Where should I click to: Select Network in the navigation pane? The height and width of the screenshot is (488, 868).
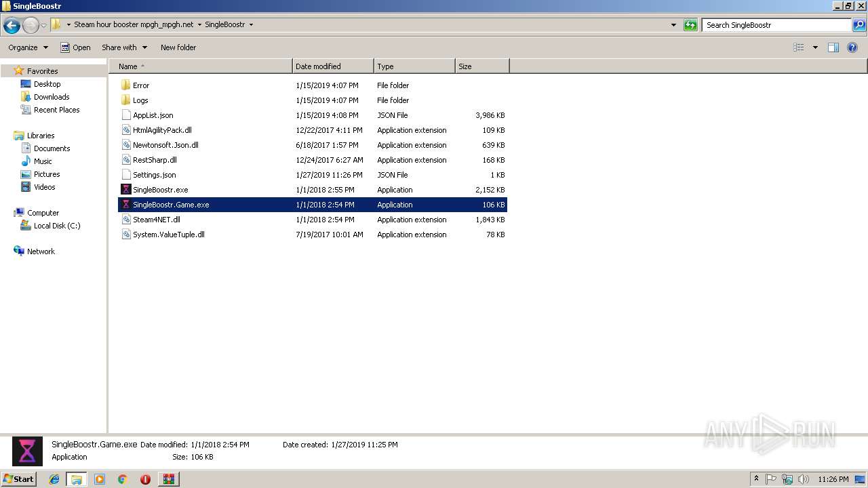point(41,251)
